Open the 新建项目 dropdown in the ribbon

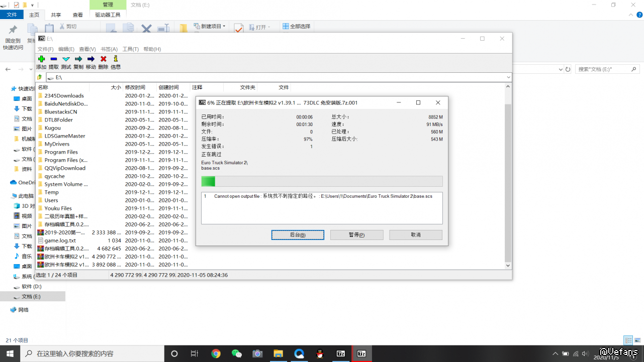[x=210, y=26]
